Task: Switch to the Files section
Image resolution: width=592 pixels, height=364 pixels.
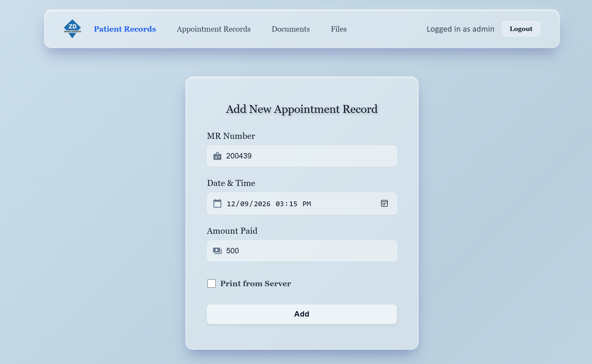Action: click(x=339, y=29)
